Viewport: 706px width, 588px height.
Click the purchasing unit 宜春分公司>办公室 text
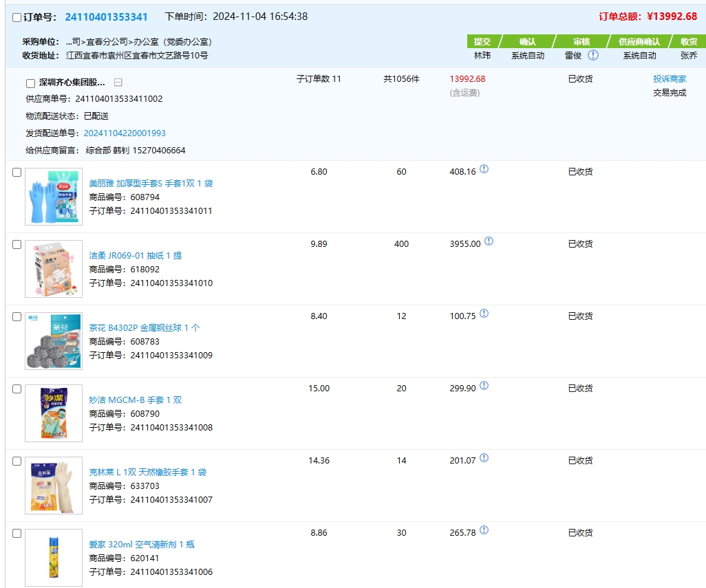139,42
